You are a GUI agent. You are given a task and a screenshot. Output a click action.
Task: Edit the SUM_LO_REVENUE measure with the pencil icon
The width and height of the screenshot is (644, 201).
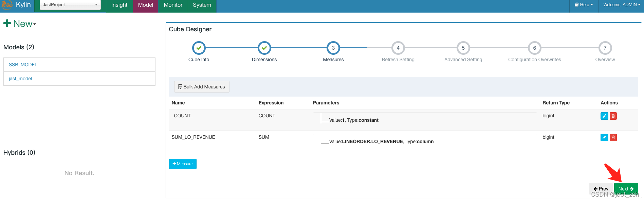point(604,137)
